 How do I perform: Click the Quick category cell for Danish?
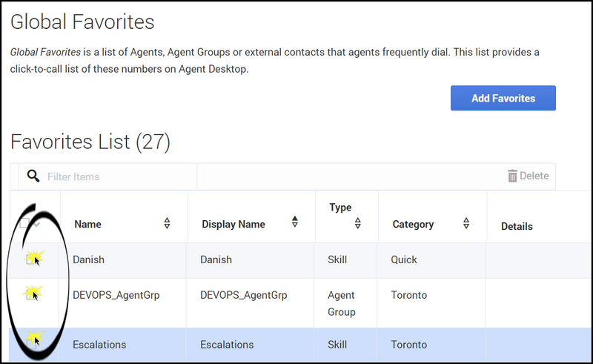404,259
